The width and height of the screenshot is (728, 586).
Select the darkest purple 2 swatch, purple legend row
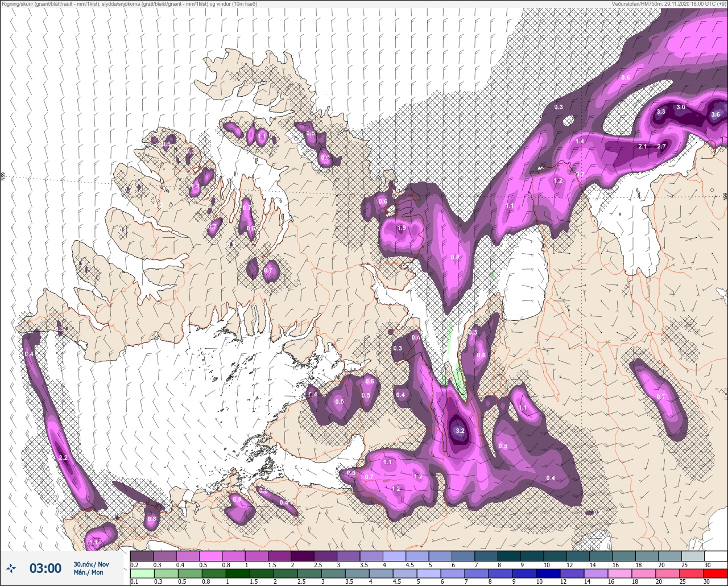(302, 556)
